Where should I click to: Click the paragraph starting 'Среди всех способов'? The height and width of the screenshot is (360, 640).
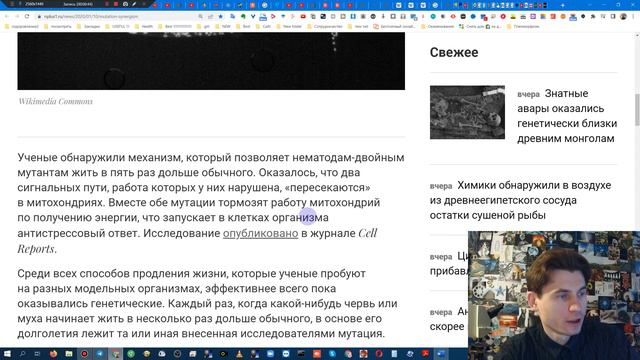(x=208, y=303)
